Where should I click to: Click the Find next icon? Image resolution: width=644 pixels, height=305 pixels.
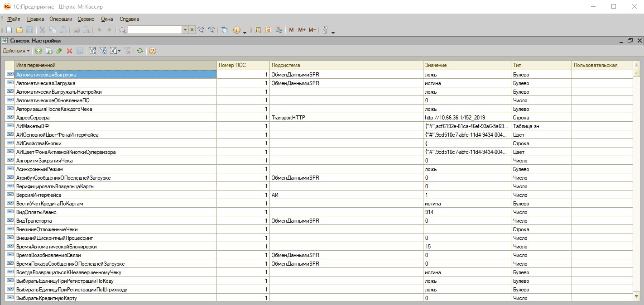(201, 30)
